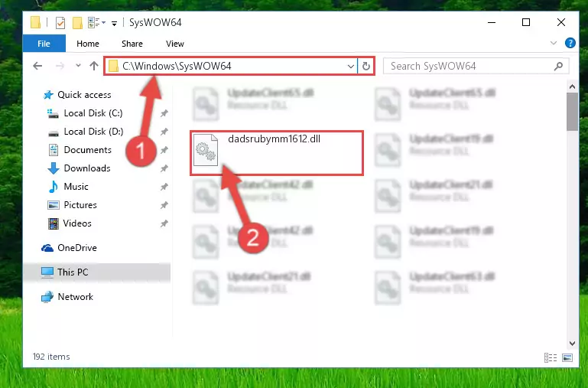Click the folder icon in the title bar
This screenshot has height=388, width=588.
(x=35, y=22)
